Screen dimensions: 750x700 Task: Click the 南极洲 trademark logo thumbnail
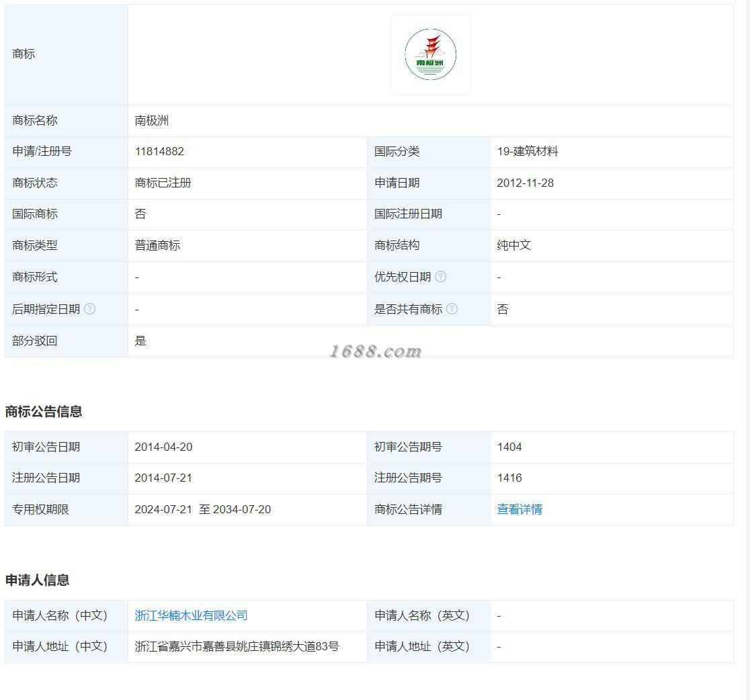(431, 54)
